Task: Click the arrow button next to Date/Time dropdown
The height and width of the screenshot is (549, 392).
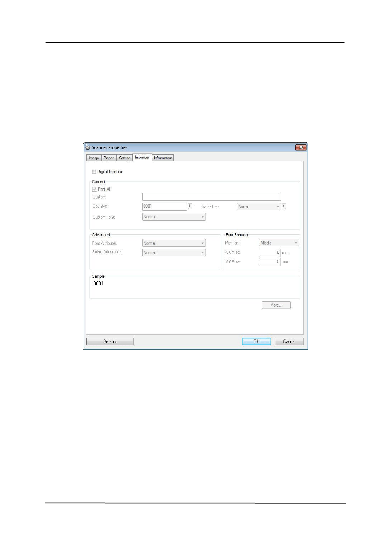Action: tap(283, 206)
